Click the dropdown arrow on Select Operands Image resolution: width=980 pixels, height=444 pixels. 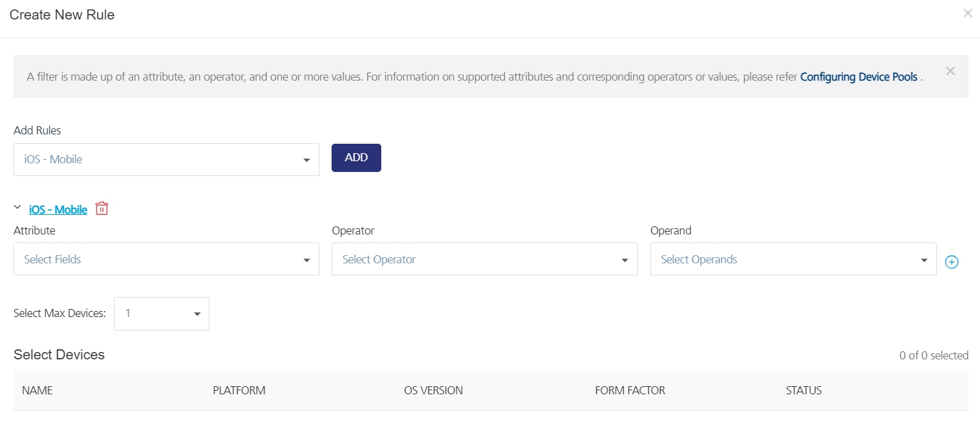coord(924,259)
